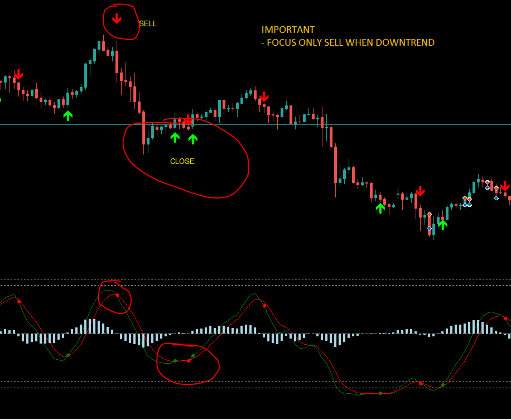Click the FOCUS ONLY SELL WHEN DOWNTREND text
Image resolution: width=511 pixels, height=420 pixels.
click(x=348, y=42)
